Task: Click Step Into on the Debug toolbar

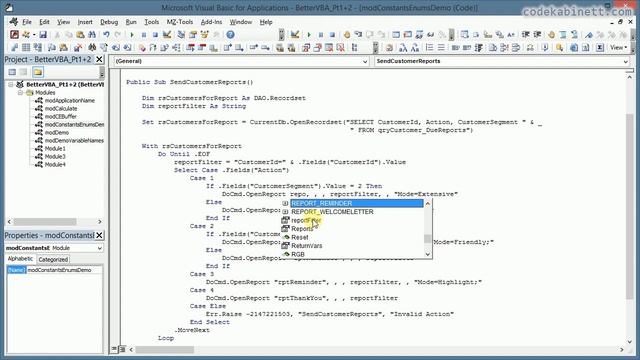Action: coord(358,35)
